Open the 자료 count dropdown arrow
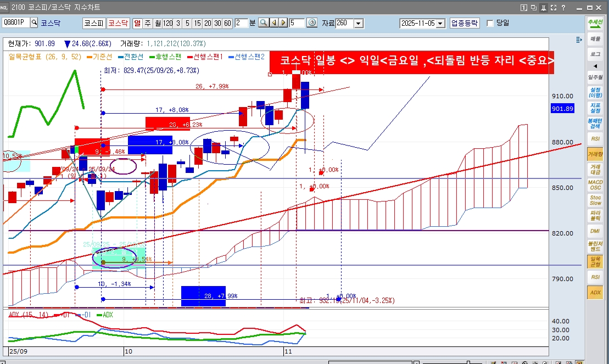 (359, 23)
